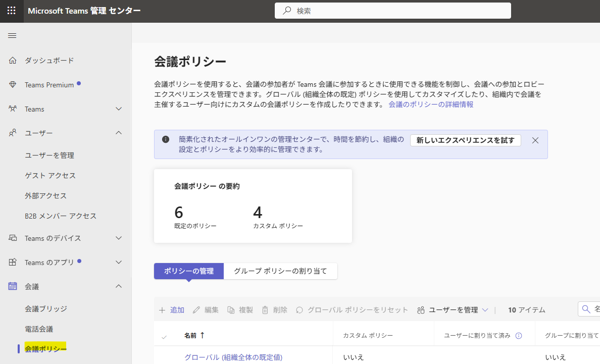Expand the Teams sidebar section
The height and width of the screenshot is (364, 600).
coord(119,109)
